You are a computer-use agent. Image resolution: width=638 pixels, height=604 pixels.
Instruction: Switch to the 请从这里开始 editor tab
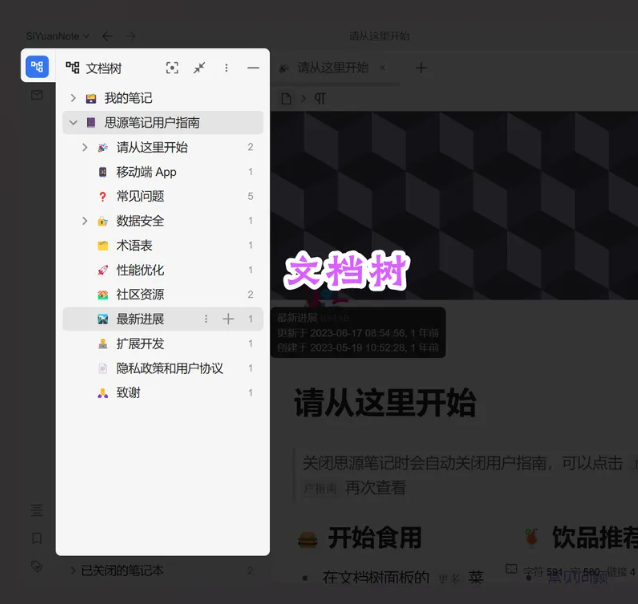pyautogui.click(x=333, y=68)
